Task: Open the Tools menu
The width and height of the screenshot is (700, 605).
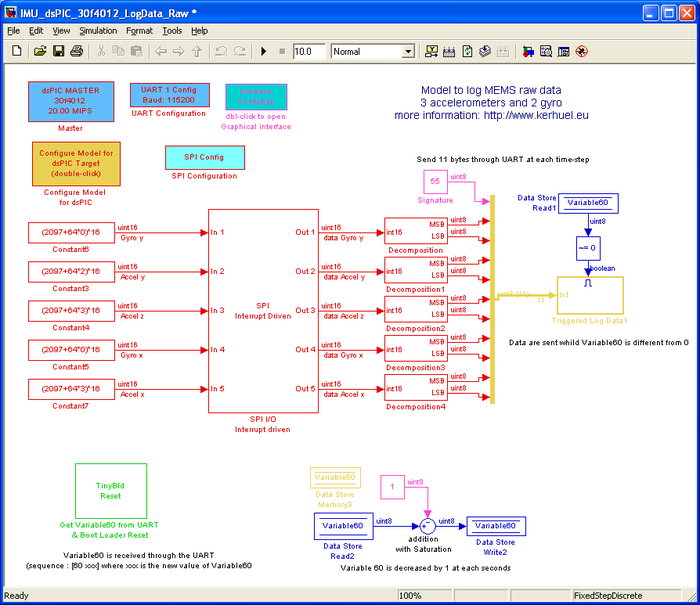Action: 172,31
